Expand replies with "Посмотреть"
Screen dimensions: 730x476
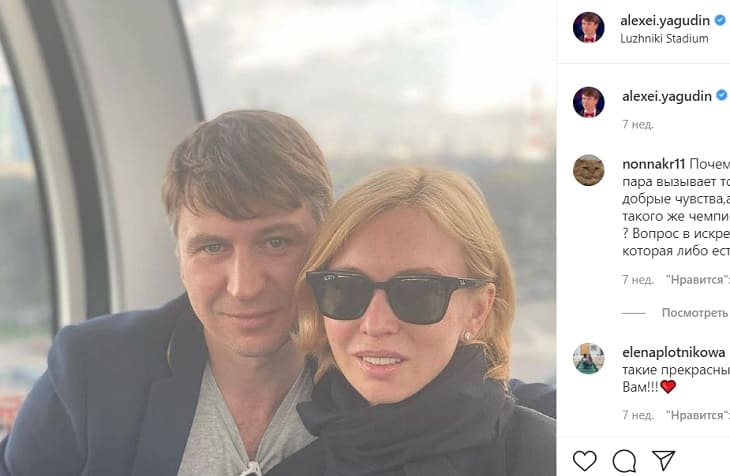pyautogui.click(x=694, y=313)
